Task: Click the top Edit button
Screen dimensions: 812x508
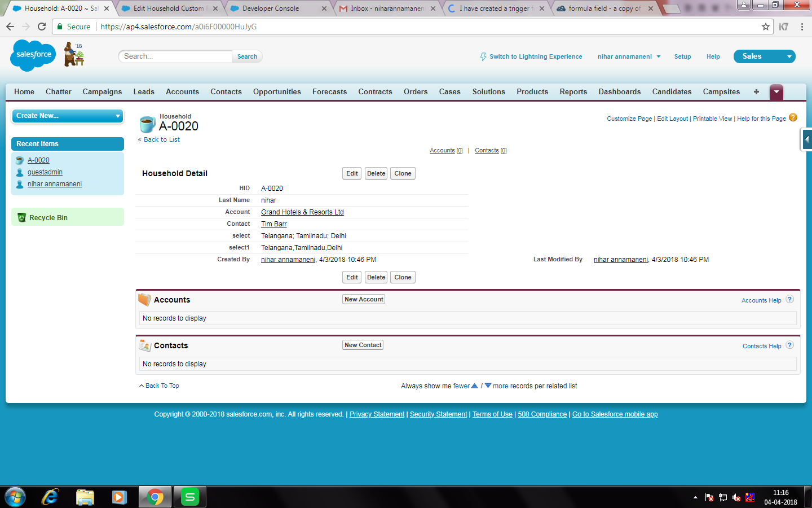Action: [x=352, y=173]
